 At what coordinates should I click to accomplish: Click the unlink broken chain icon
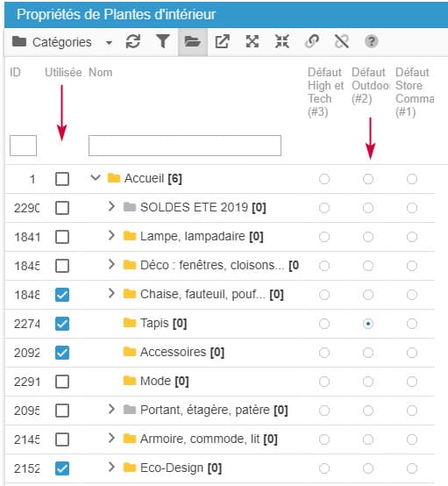(342, 41)
